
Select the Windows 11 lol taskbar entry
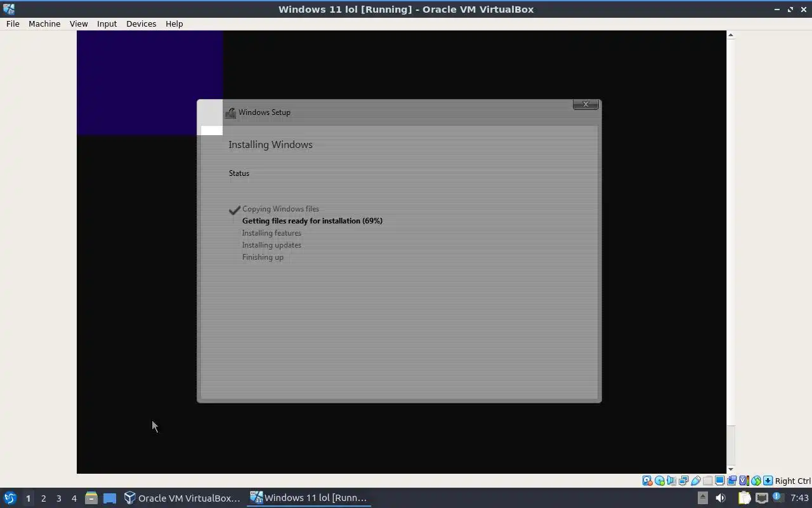pyautogui.click(x=309, y=498)
